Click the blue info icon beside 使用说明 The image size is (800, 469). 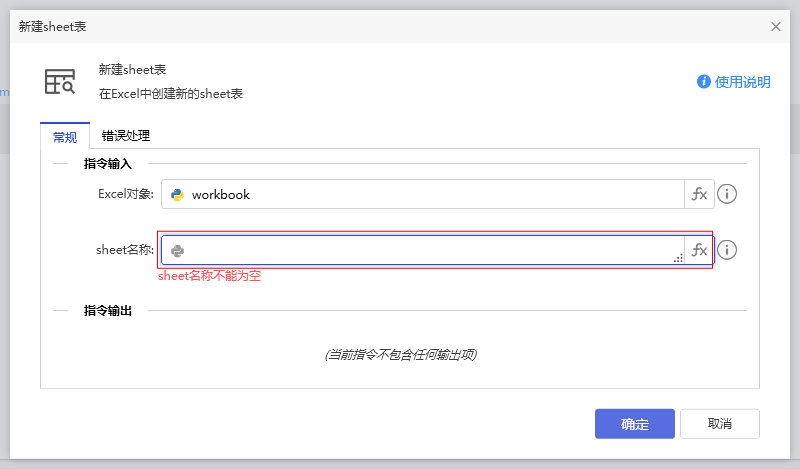(x=704, y=82)
